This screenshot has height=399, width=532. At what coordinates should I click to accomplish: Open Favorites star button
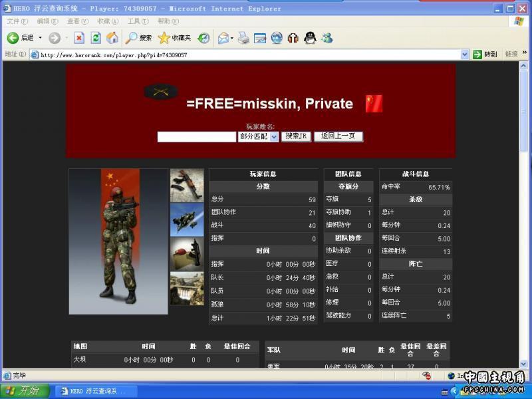tap(174, 38)
